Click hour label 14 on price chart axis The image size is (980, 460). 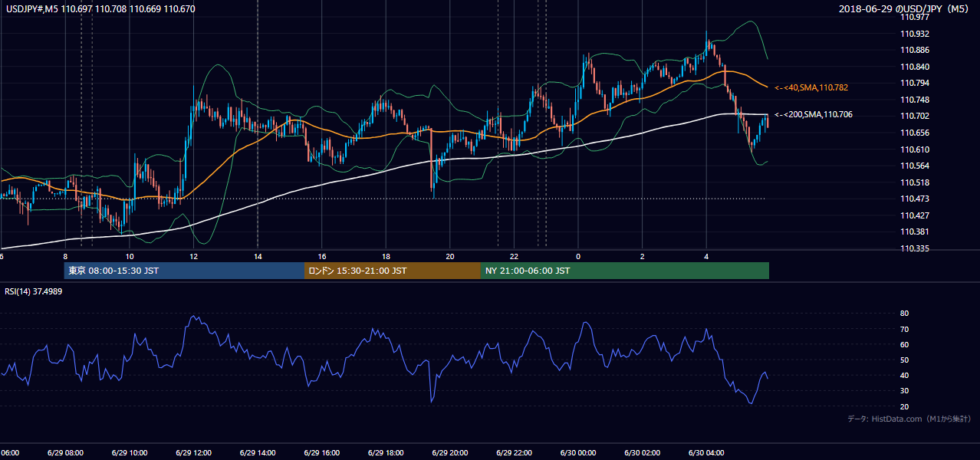258,257
